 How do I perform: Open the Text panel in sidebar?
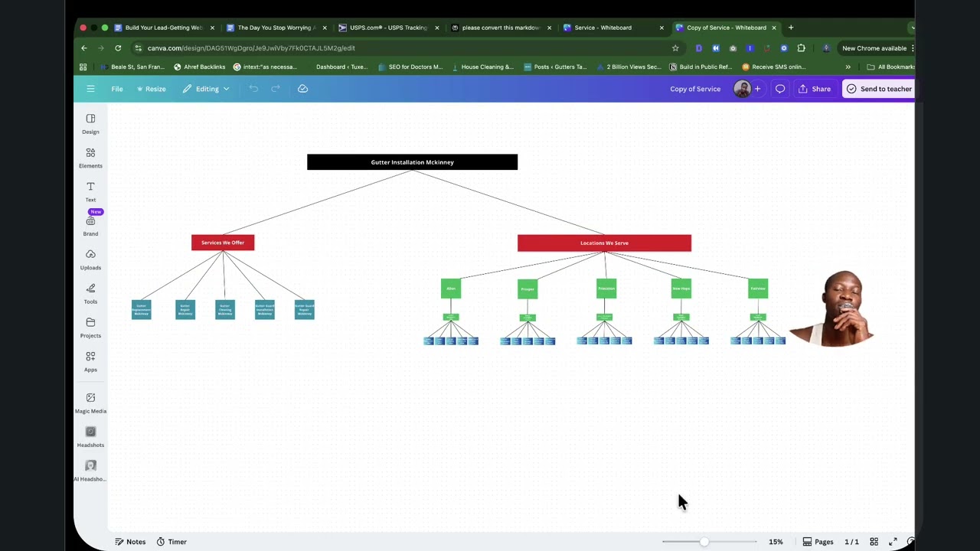tap(90, 191)
